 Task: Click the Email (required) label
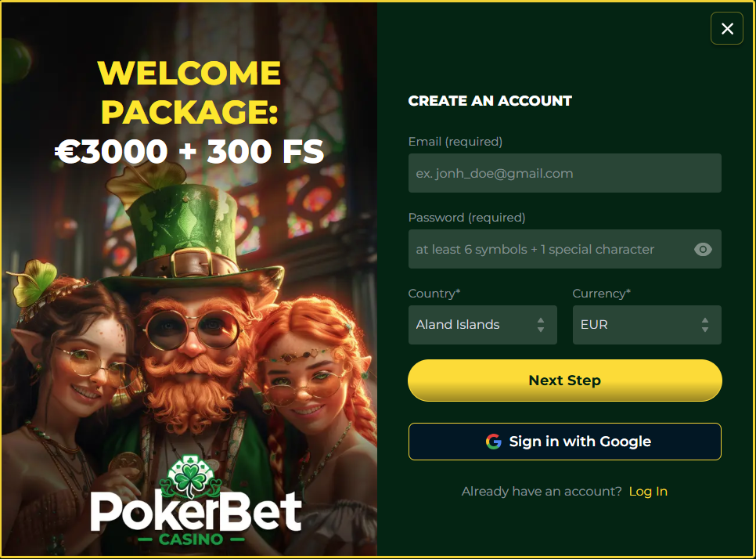[455, 142]
